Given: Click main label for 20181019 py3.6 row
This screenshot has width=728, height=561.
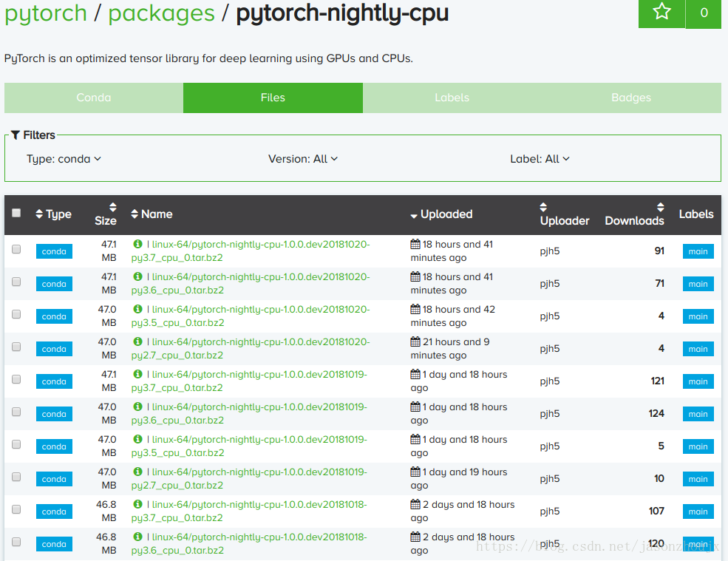Looking at the screenshot, I should (x=698, y=414).
